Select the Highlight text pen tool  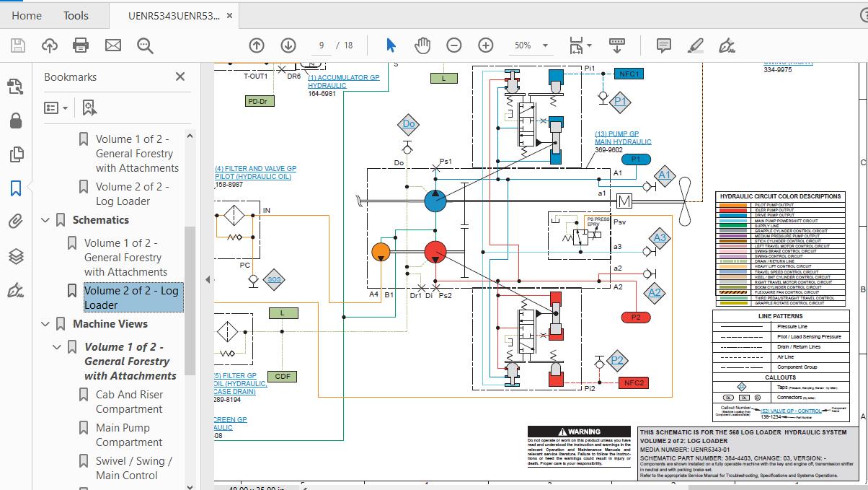(x=696, y=45)
